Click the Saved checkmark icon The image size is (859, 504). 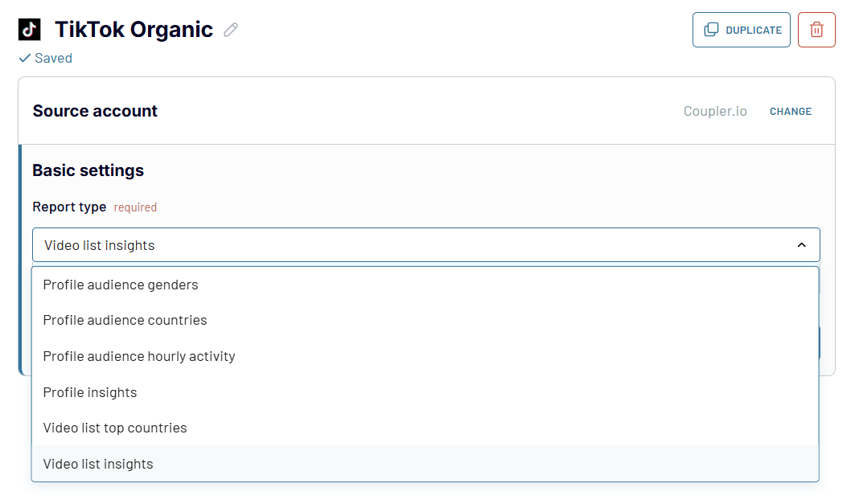[x=25, y=58]
